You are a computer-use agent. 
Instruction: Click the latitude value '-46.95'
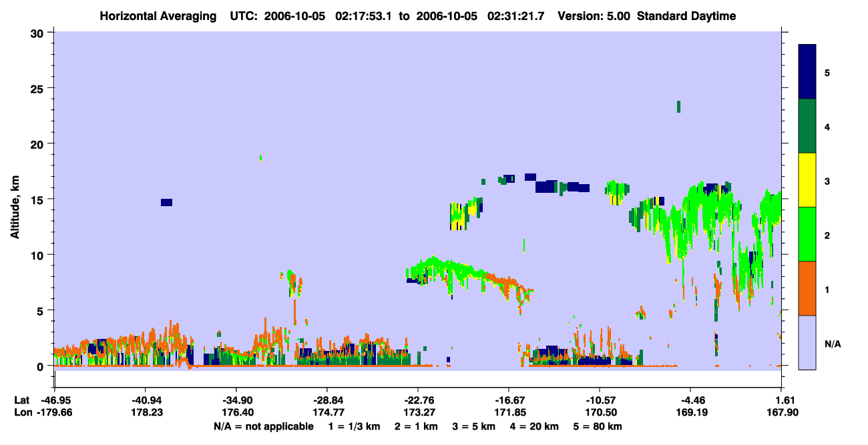coord(55,400)
